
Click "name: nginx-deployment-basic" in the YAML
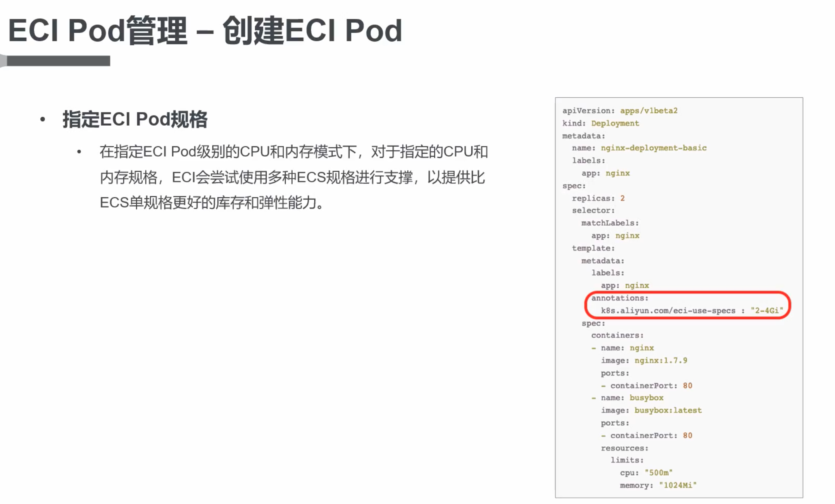click(639, 148)
